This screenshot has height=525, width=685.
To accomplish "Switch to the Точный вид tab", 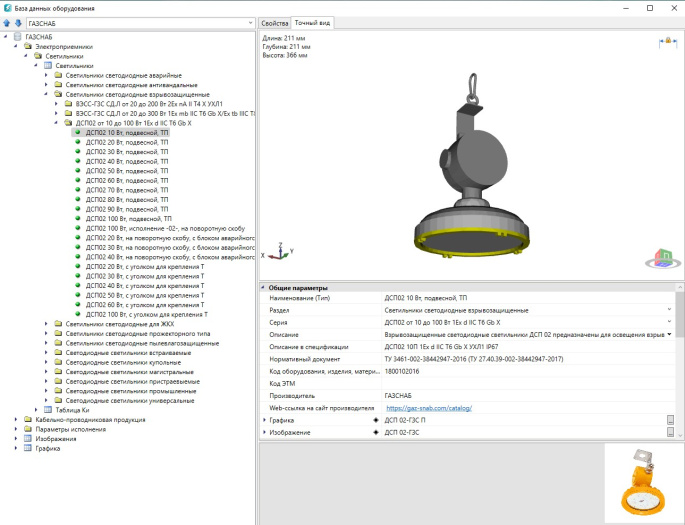I will click(x=311, y=22).
